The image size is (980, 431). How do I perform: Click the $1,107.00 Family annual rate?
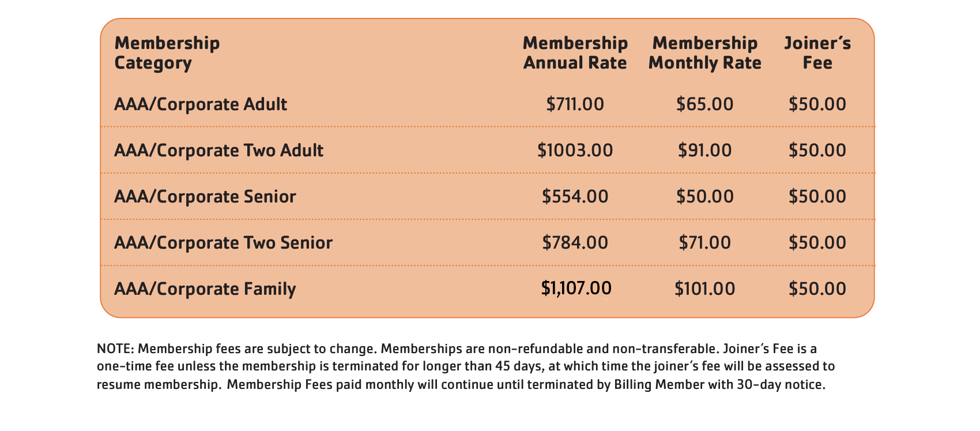pyautogui.click(x=576, y=288)
